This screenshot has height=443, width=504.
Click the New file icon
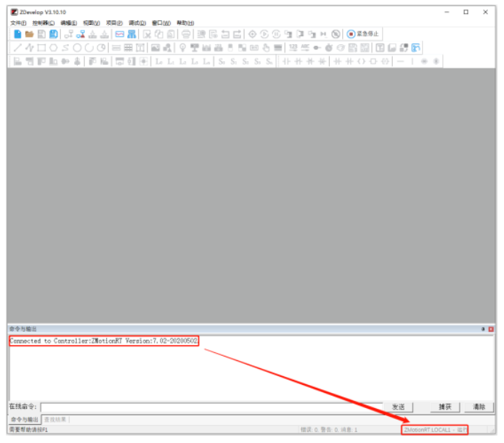[17, 33]
